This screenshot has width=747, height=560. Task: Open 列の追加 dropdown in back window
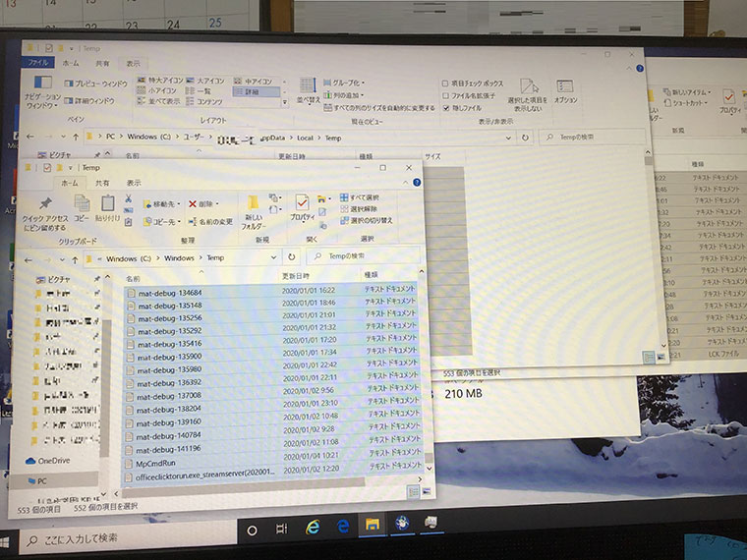343,95
